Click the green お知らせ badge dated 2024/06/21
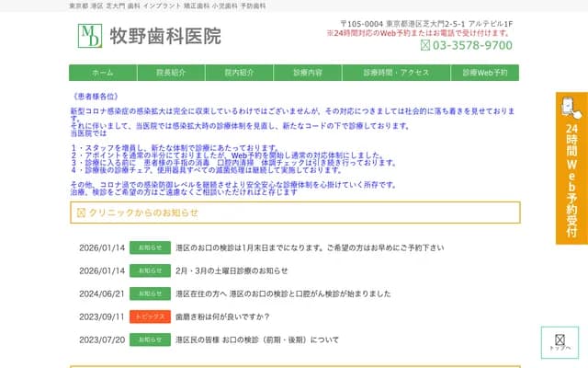588x368 pixels. [x=151, y=293]
